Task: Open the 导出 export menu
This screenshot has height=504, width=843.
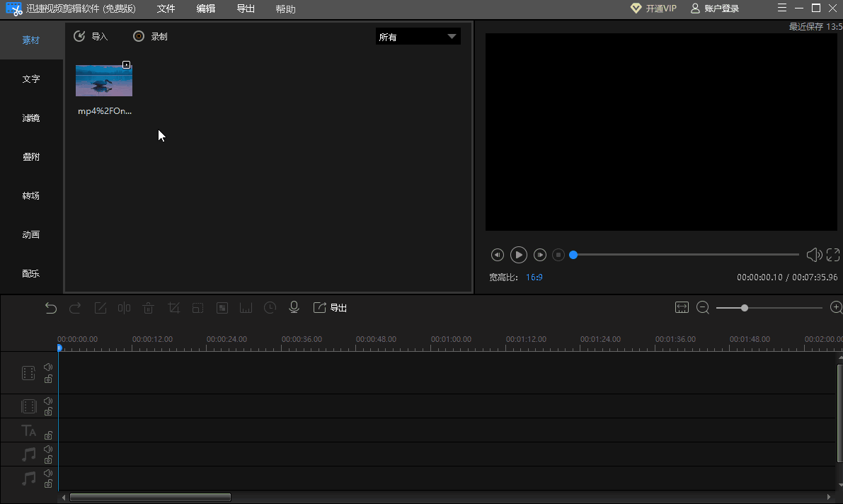Action: (246, 8)
